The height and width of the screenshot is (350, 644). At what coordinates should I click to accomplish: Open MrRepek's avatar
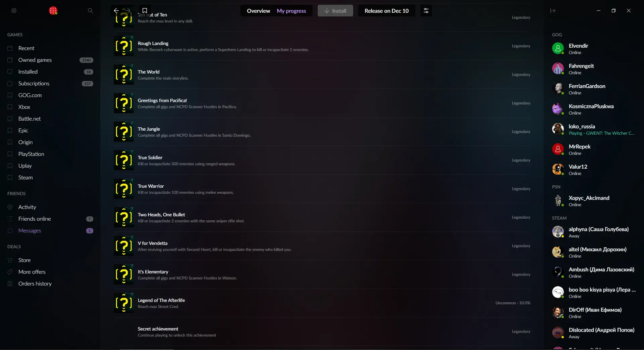point(558,149)
